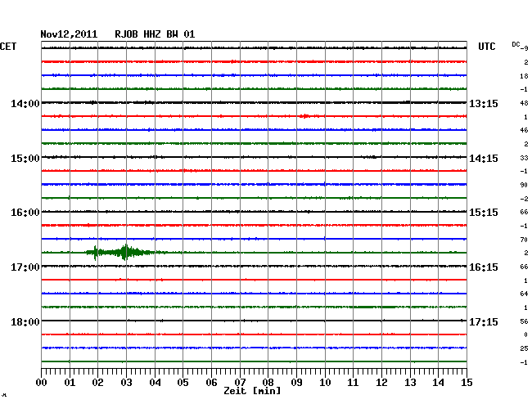Select the 15:00 CET time label
This screenshot has height=404, width=532.
tap(25, 159)
